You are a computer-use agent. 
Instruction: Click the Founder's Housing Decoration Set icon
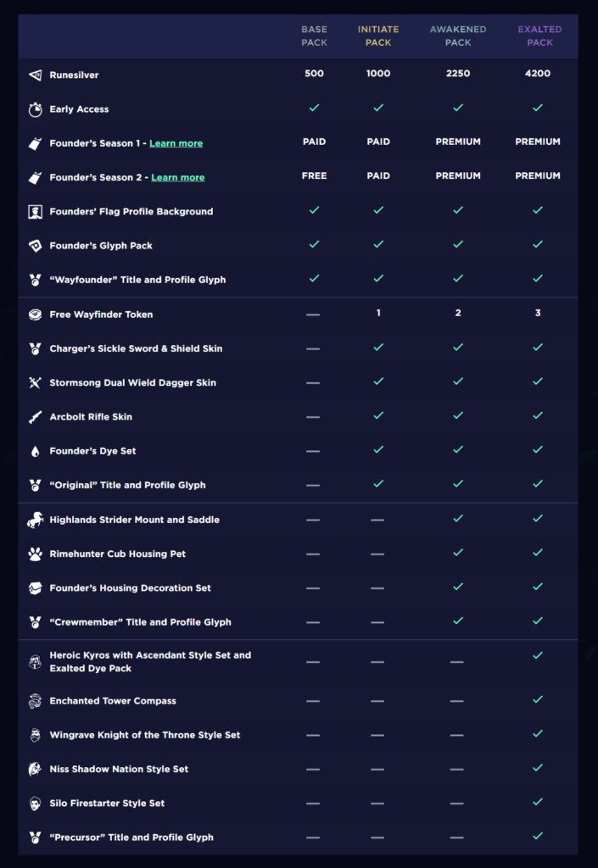[35, 588]
